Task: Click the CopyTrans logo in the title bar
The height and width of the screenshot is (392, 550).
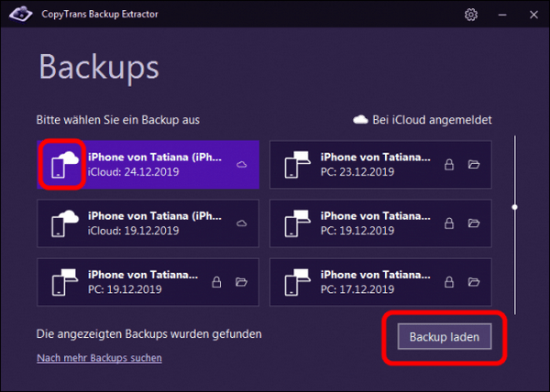Action: tap(21, 15)
